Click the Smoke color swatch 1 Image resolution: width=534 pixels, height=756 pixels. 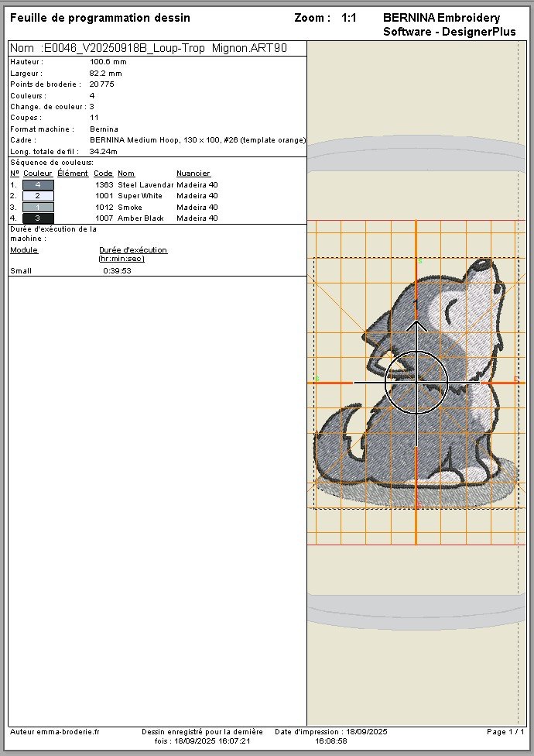click(x=38, y=208)
